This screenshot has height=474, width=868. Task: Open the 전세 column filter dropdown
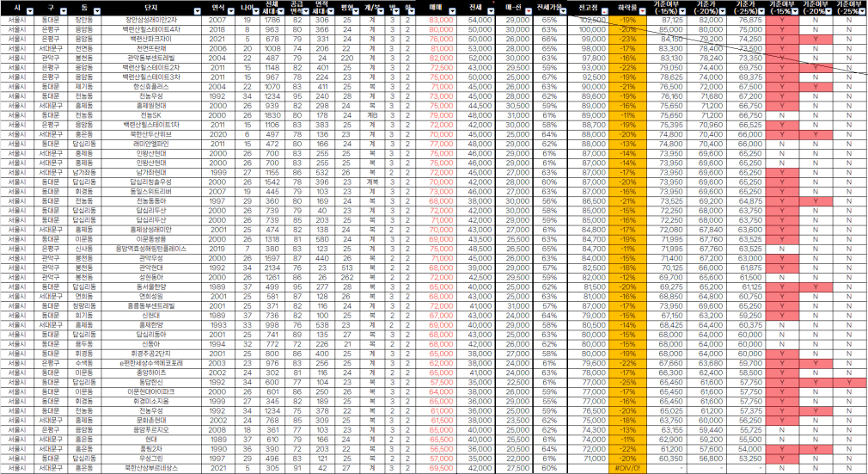click(491, 11)
